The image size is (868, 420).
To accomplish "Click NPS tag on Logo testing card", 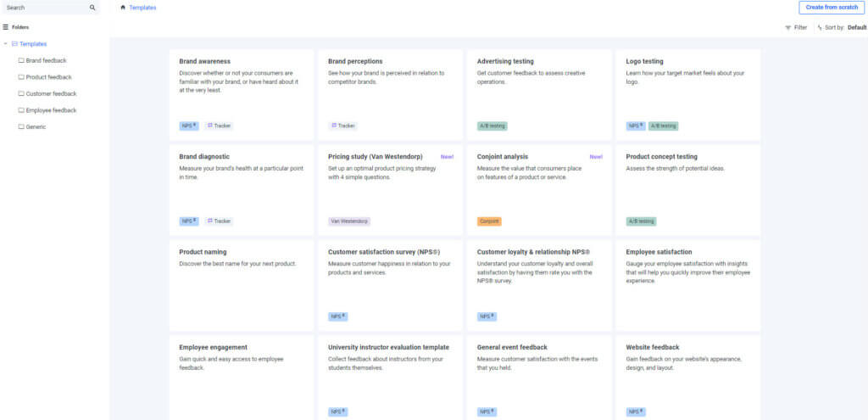I will tap(635, 126).
